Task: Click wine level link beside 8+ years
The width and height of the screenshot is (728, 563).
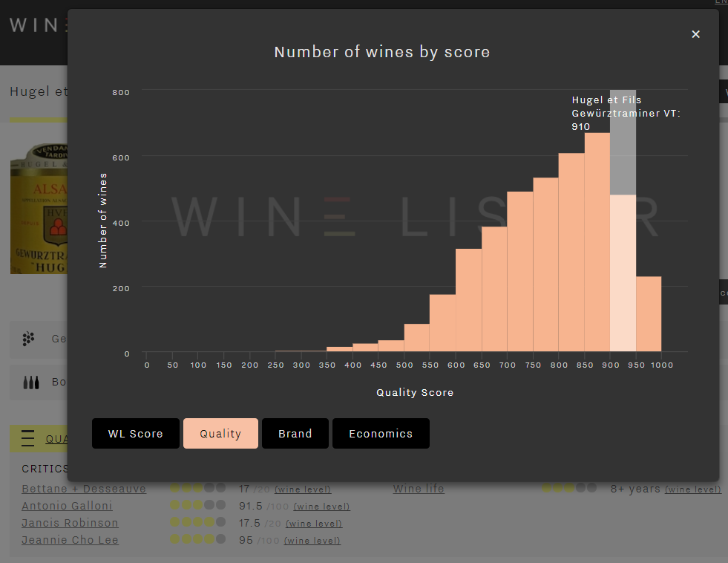Action: click(693, 489)
